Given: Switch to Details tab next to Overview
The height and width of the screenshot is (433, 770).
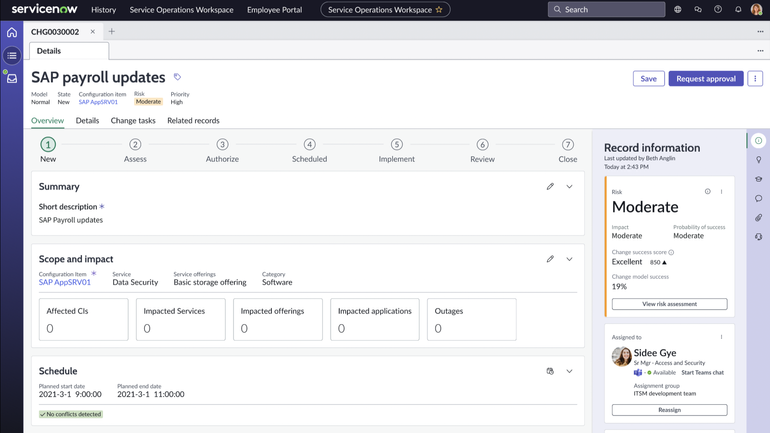Looking at the screenshot, I should pyautogui.click(x=87, y=121).
